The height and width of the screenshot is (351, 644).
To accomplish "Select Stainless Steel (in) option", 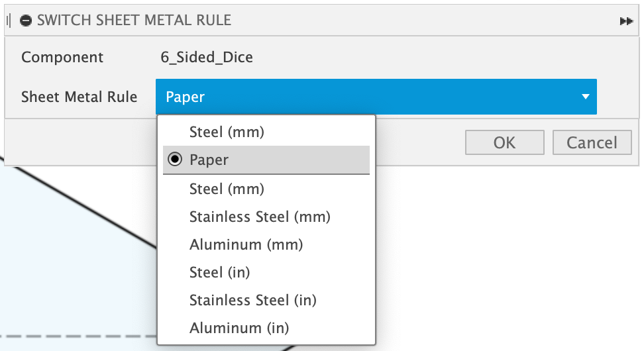I will (x=252, y=300).
